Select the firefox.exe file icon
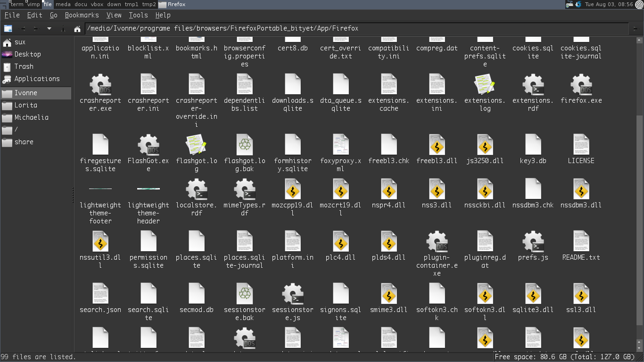 581,84
